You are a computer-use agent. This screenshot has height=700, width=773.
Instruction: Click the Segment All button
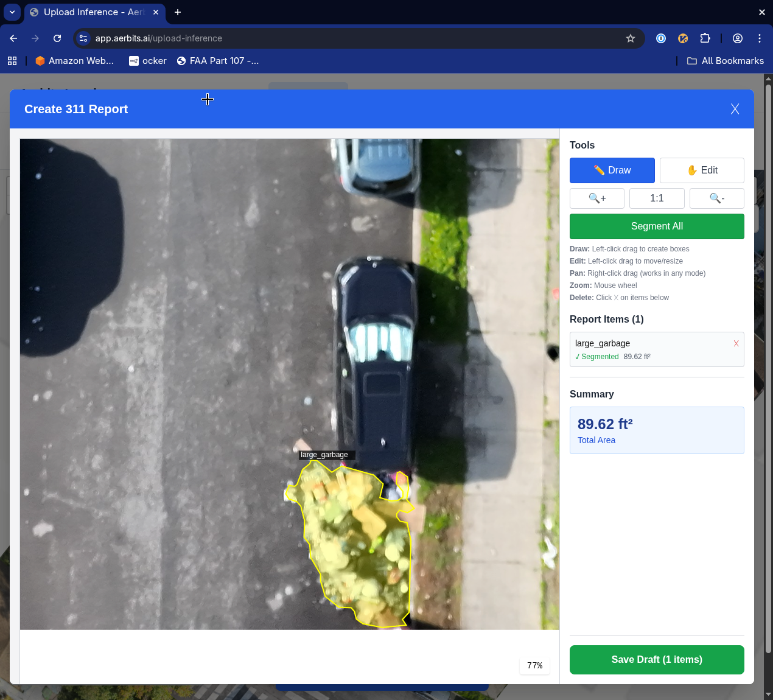click(x=657, y=226)
